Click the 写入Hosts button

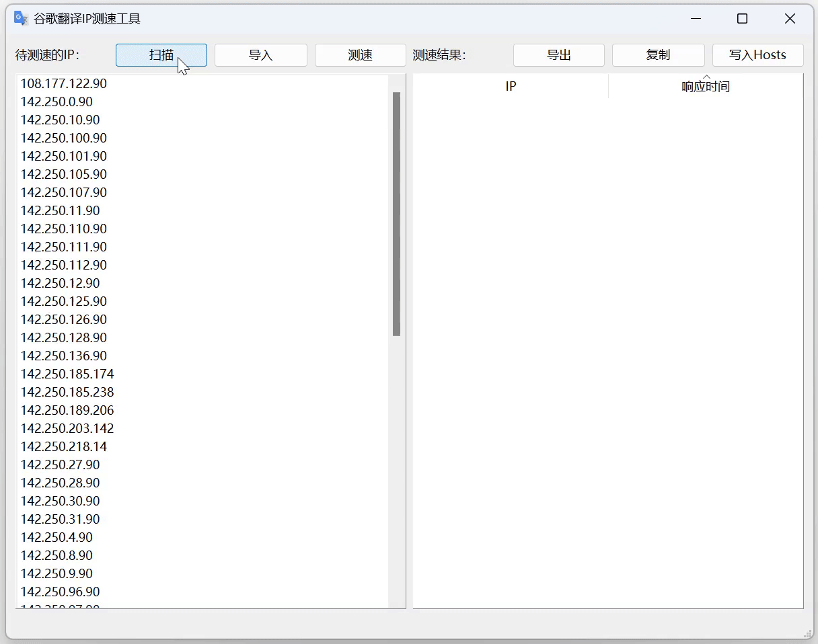758,55
